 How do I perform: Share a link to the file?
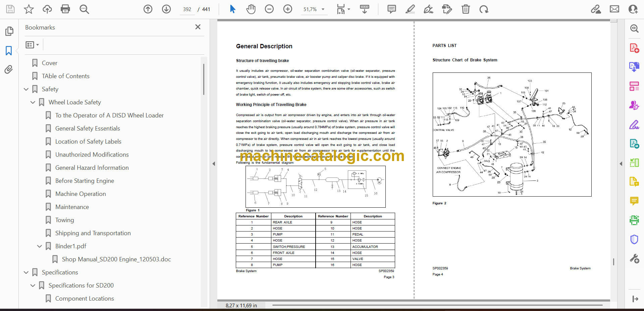click(x=596, y=9)
